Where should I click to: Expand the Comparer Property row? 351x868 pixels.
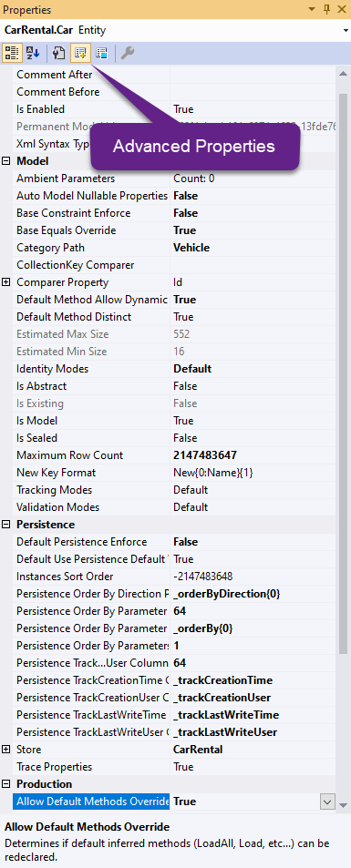click(x=6, y=282)
